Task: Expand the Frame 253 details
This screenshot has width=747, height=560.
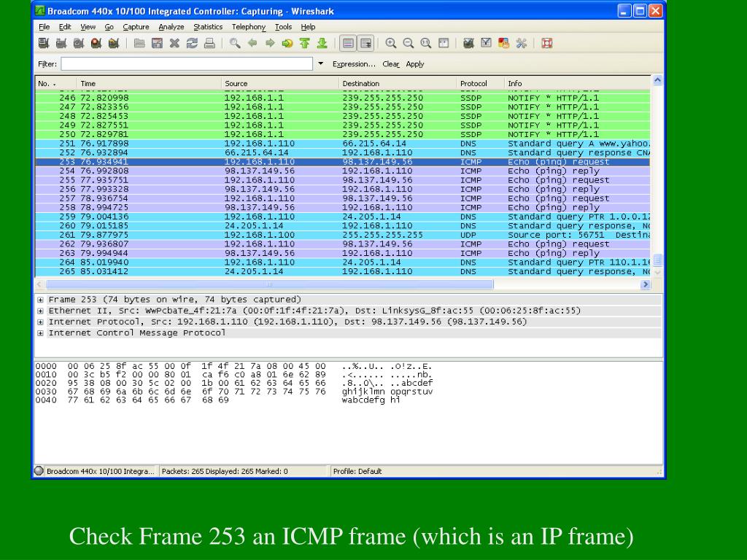Action: pyautogui.click(x=40, y=300)
